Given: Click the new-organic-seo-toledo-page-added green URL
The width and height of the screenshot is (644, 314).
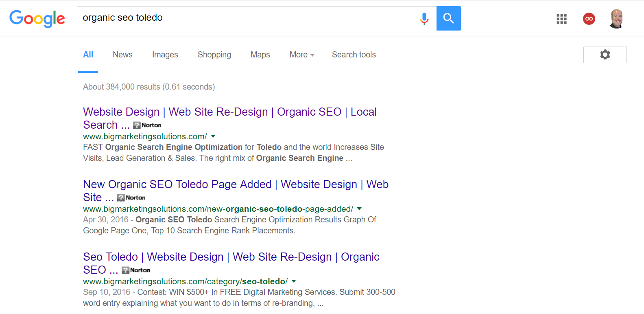Looking at the screenshot, I should (x=218, y=209).
